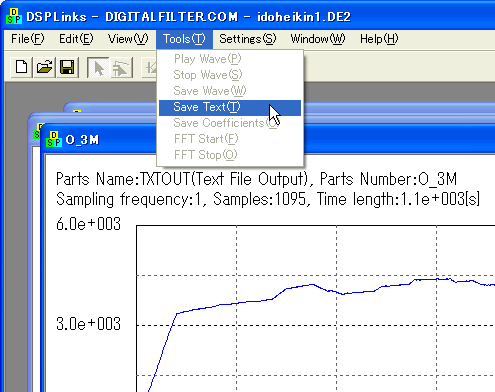Open the Edit(E) menu

point(76,39)
